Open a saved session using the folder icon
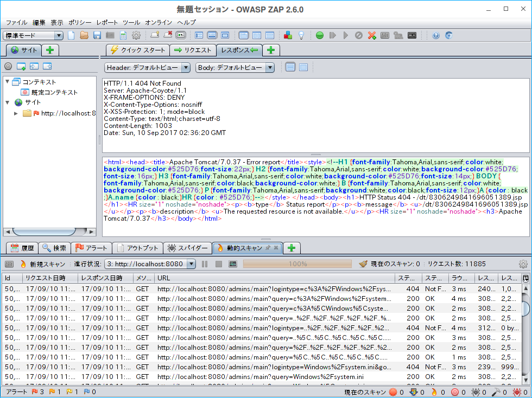The height and width of the screenshot is (398, 532). (84, 35)
